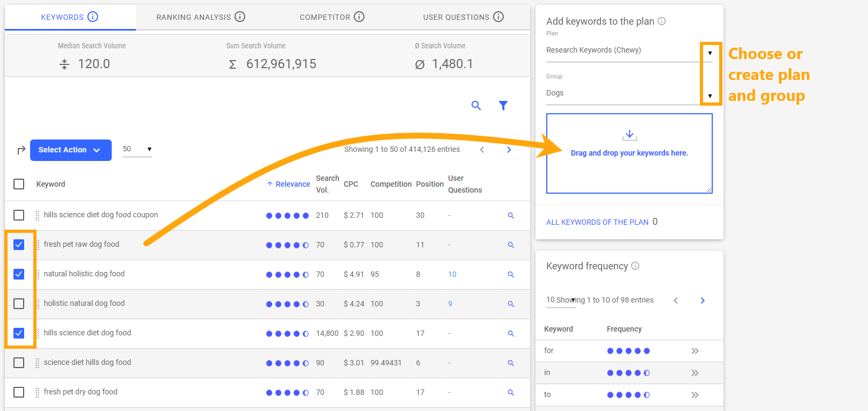The image size is (868, 411).
Task: Sort table by CPC column
Action: tap(351, 184)
